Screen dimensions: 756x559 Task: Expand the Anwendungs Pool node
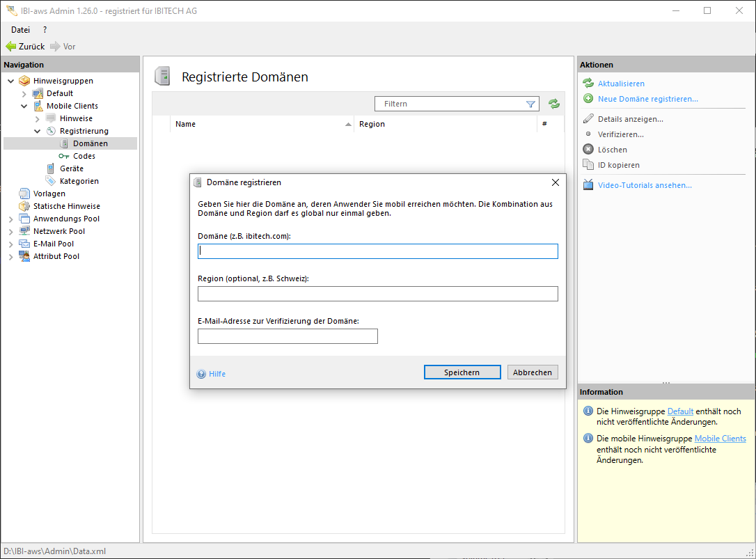pyautogui.click(x=11, y=219)
